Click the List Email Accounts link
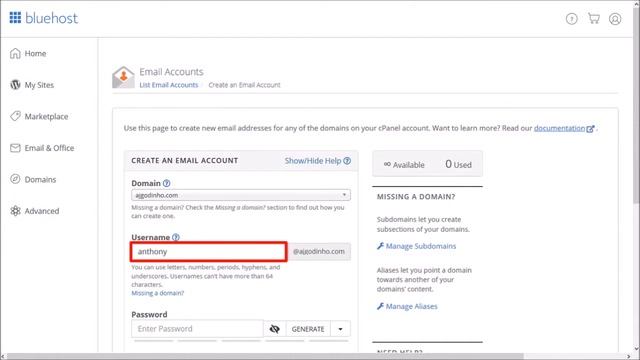Screen dimensions: 640x360 click(x=169, y=85)
